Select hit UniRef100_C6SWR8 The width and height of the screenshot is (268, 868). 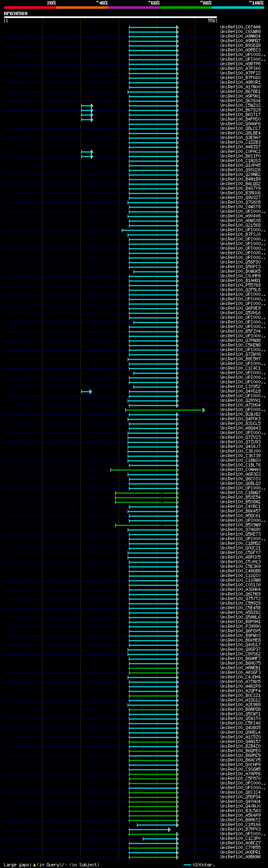click(x=240, y=32)
